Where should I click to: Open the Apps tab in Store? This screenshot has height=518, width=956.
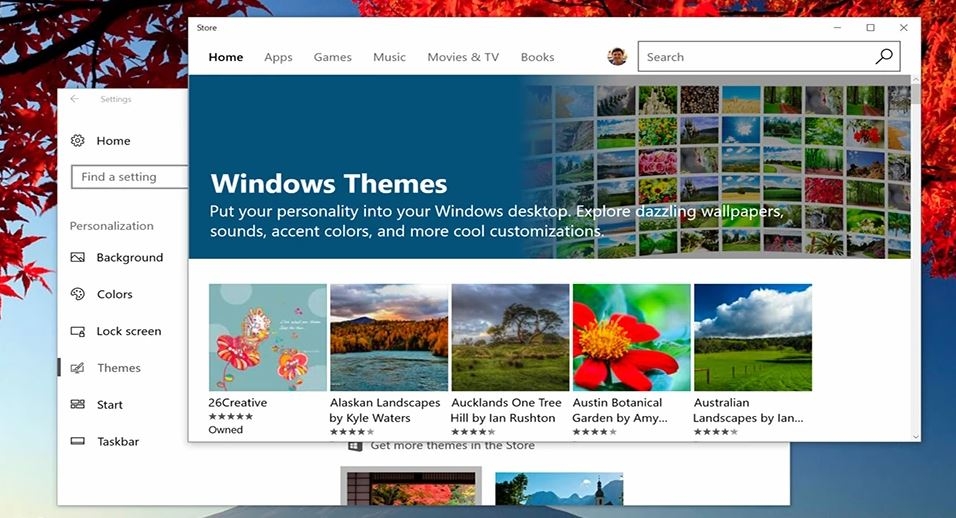click(x=278, y=57)
